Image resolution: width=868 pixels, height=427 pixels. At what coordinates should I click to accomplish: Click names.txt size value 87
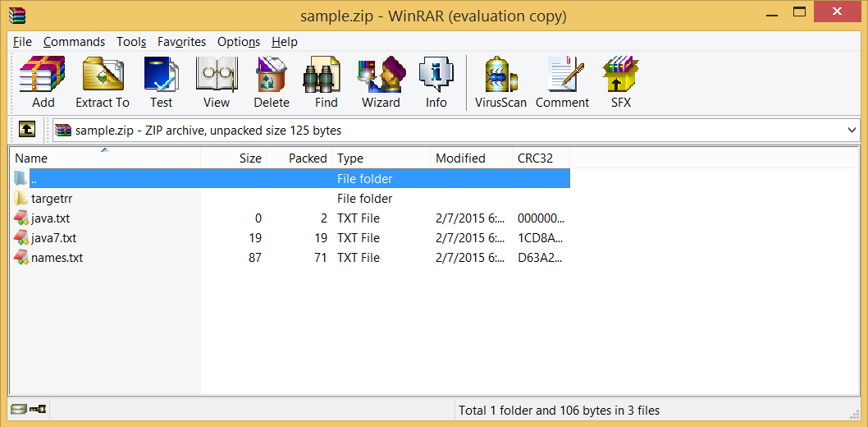pyautogui.click(x=255, y=258)
